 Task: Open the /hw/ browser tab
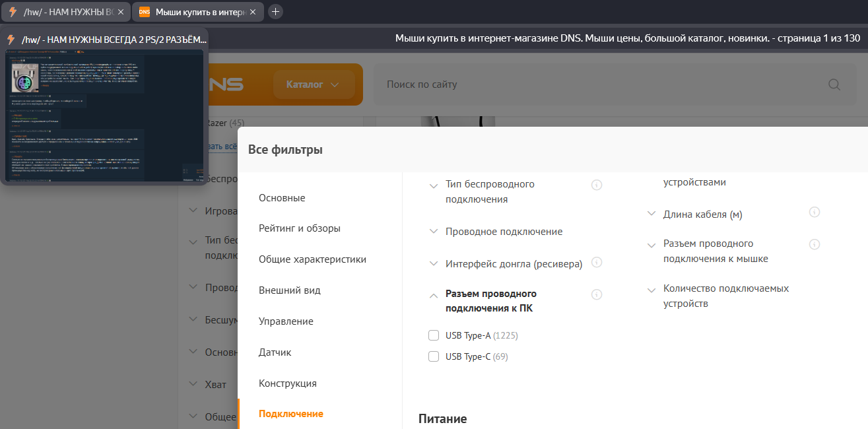(x=66, y=11)
